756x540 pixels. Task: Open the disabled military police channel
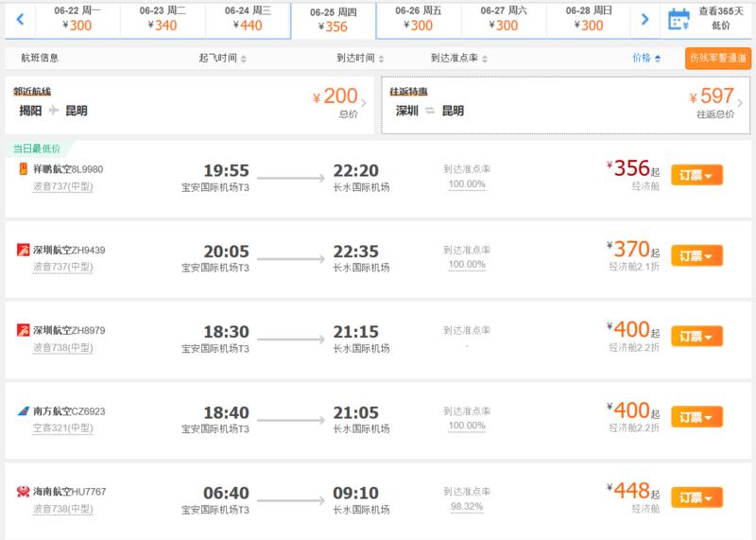718,58
